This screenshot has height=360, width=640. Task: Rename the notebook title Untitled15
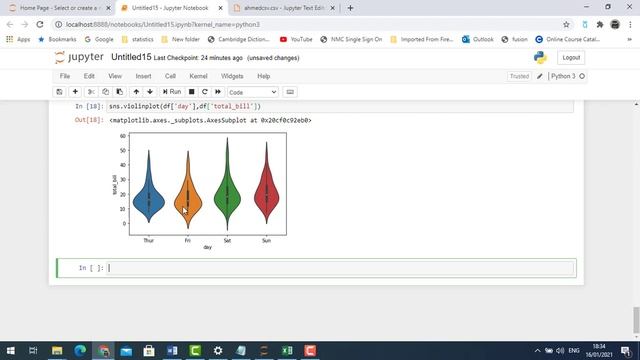tap(131, 57)
